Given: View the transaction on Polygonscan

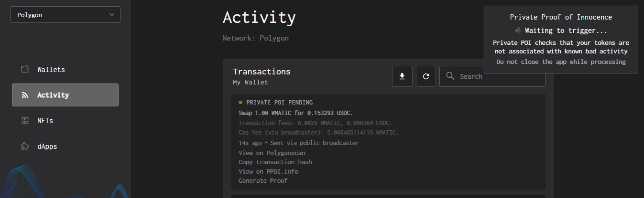Looking at the screenshot, I should [272, 153].
